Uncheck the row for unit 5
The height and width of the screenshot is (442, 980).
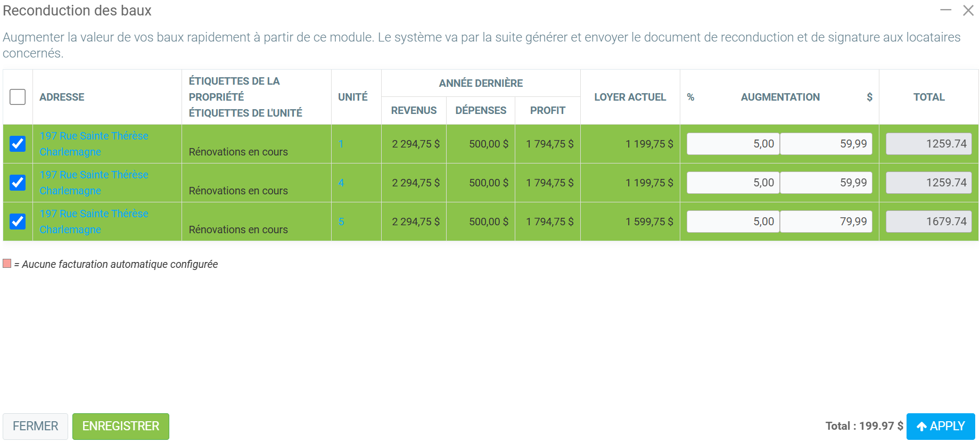[18, 222]
